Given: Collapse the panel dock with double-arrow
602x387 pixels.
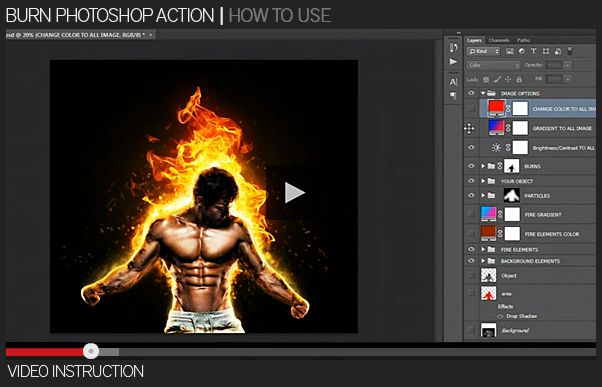Looking at the screenshot, I should pos(458,33).
